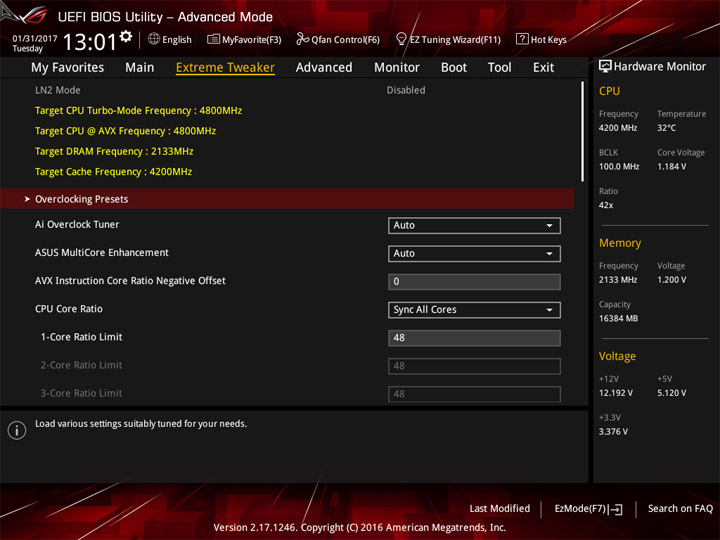Open the CPU Core Ratio dropdown
Screen dimensions: 720x540
474,310
